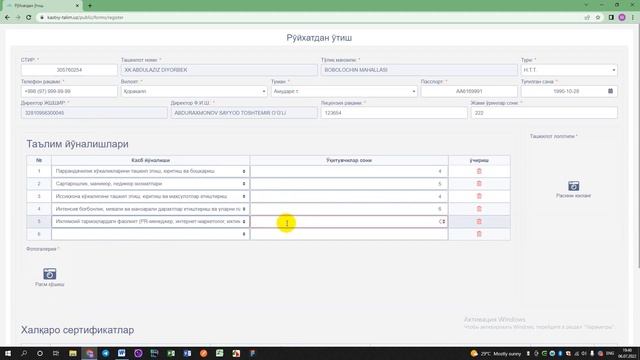Open the profession dropdown in row 3
Screen dimensions: 640x360
tap(150, 196)
